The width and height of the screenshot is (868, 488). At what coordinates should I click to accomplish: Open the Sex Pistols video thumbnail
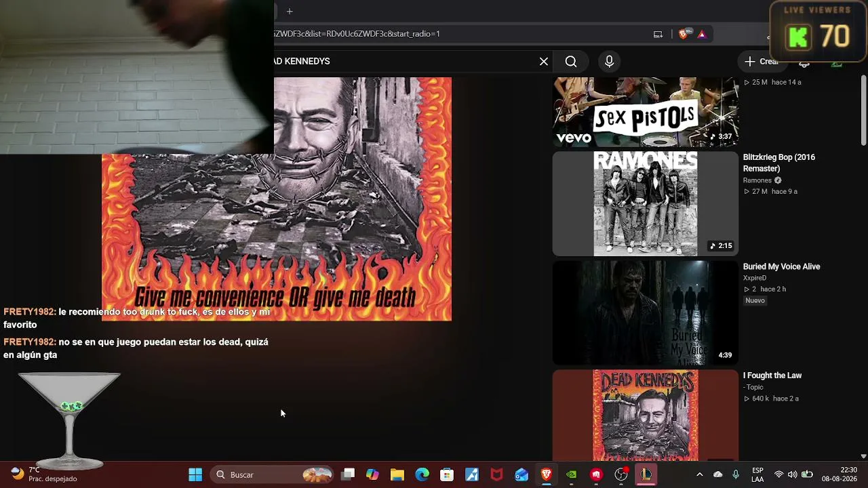coord(646,112)
